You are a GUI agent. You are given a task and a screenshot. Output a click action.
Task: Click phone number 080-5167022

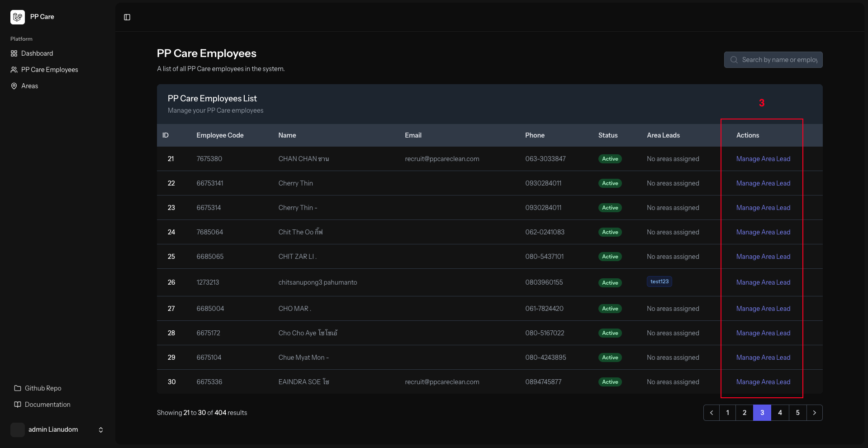click(545, 333)
